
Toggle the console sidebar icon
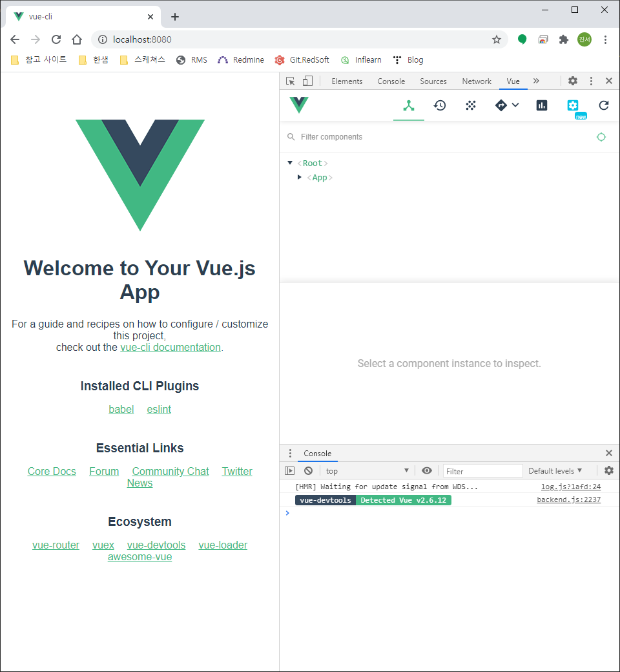pos(289,470)
